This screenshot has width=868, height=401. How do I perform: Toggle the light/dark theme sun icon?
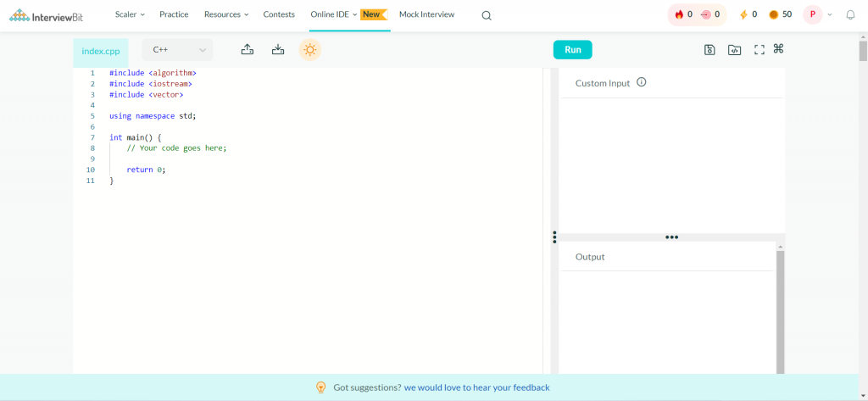pyautogui.click(x=310, y=50)
